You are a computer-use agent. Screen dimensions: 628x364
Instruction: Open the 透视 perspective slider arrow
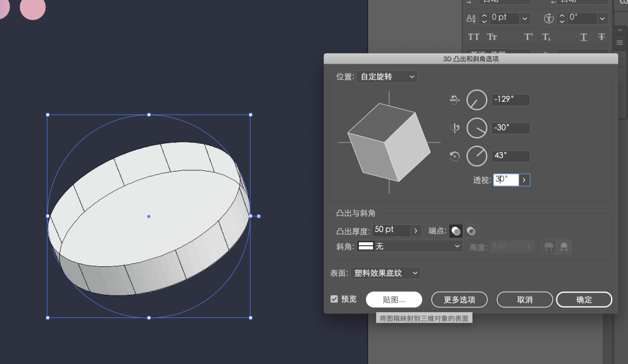pos(524,180)
